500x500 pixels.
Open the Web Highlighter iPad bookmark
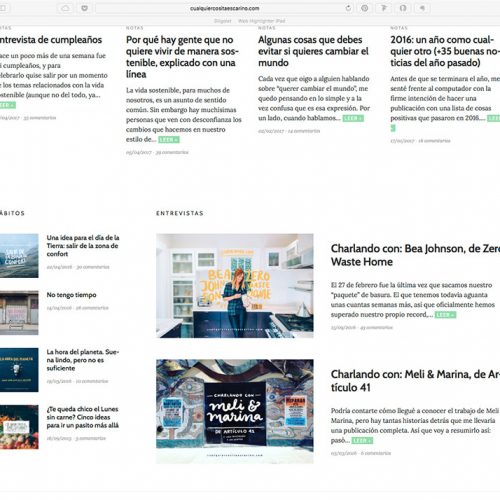(262, 21)
